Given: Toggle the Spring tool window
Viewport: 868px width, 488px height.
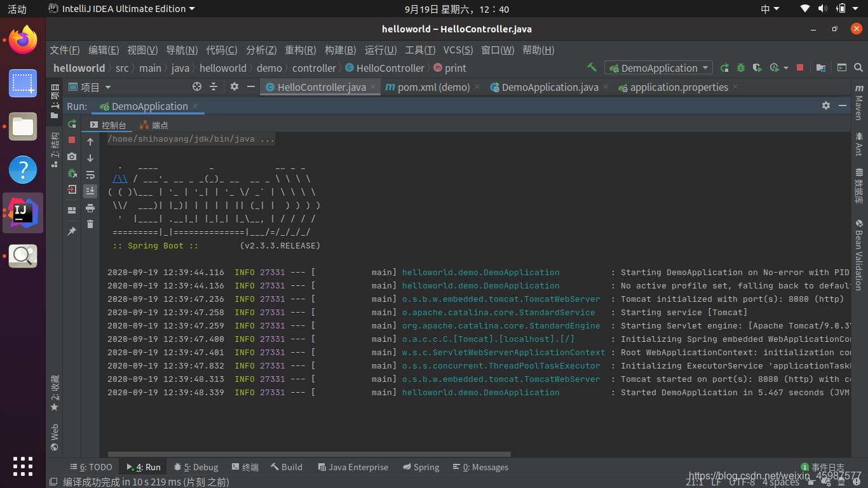Looking at the screenshot, I should pyautogui.click(x=420, y=467).
